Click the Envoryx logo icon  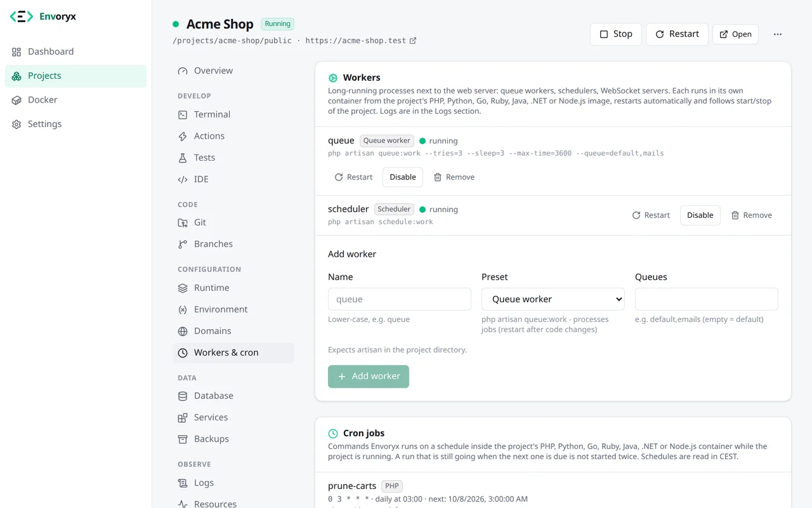point(22,17)
